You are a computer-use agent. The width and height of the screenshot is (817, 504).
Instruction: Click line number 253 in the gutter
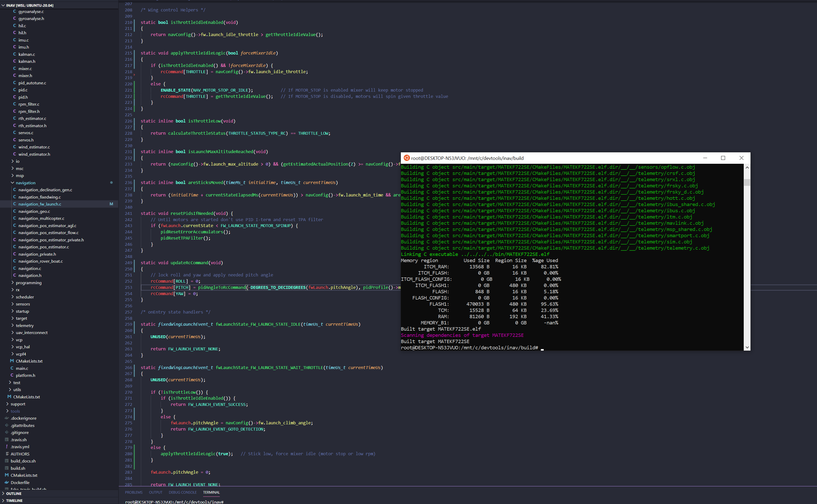[x=128, y=287]
